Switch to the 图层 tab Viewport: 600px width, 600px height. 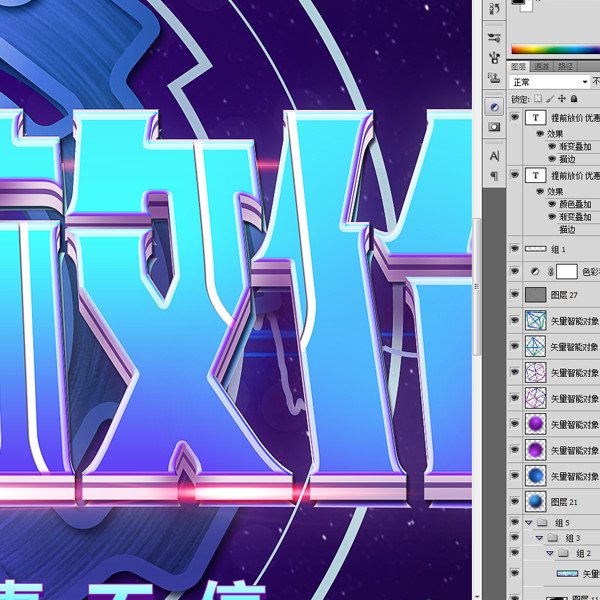[518, 66]
